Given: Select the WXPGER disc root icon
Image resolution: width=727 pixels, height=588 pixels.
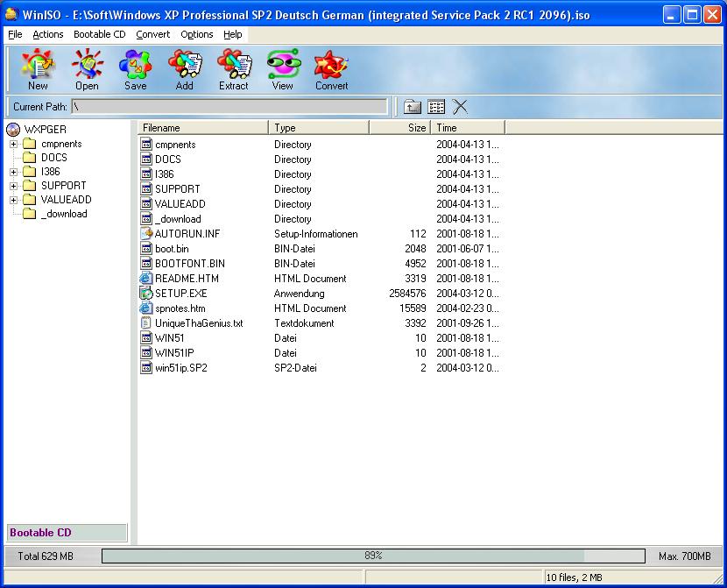Looking at the screenshot, I should [13, 130].
